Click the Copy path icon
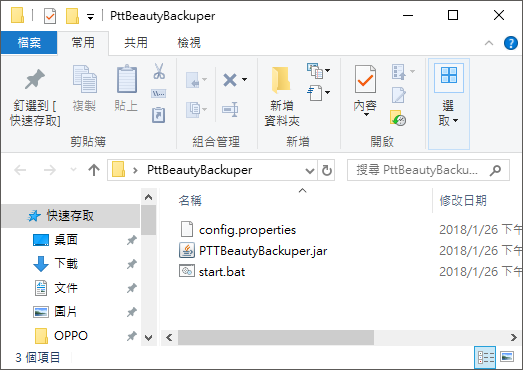The image size is (523, 370). tap(159, 94)
